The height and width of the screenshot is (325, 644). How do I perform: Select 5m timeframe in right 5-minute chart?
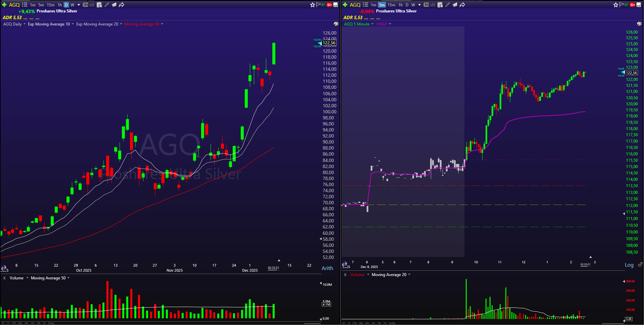pos(382,5)
